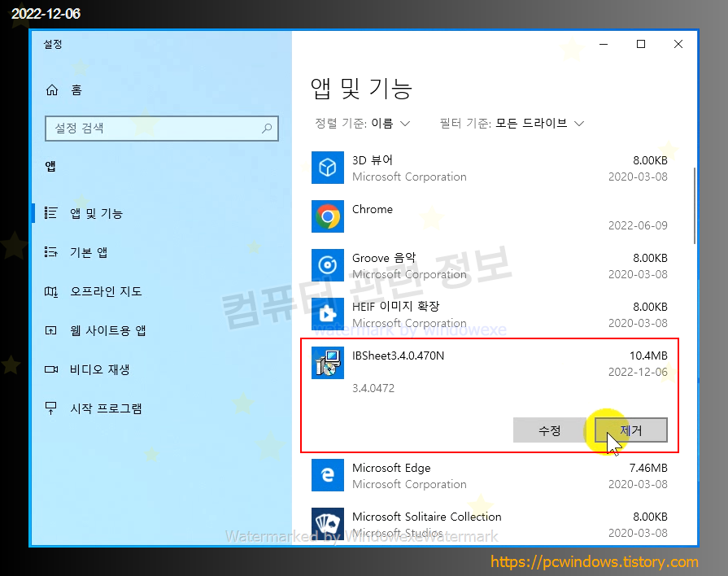728x576 pixels.
Task: Click the 오프라인 지도 map icon
Action: (x=50, y=291)
